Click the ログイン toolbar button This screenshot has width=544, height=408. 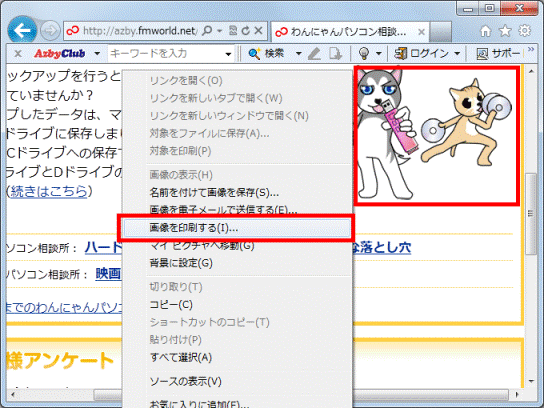click(x=421, y=54)
